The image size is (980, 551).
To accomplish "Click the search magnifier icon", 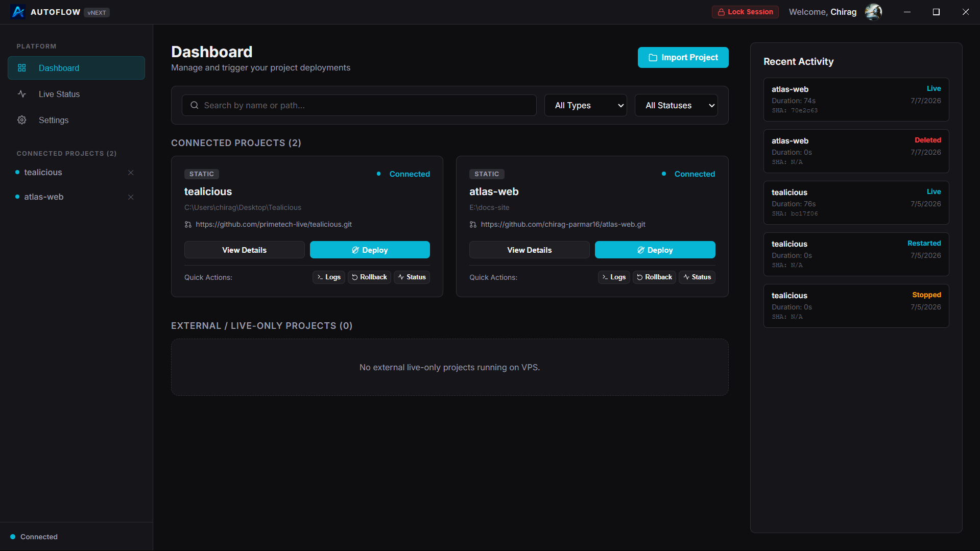I will (x=195, y=105).
